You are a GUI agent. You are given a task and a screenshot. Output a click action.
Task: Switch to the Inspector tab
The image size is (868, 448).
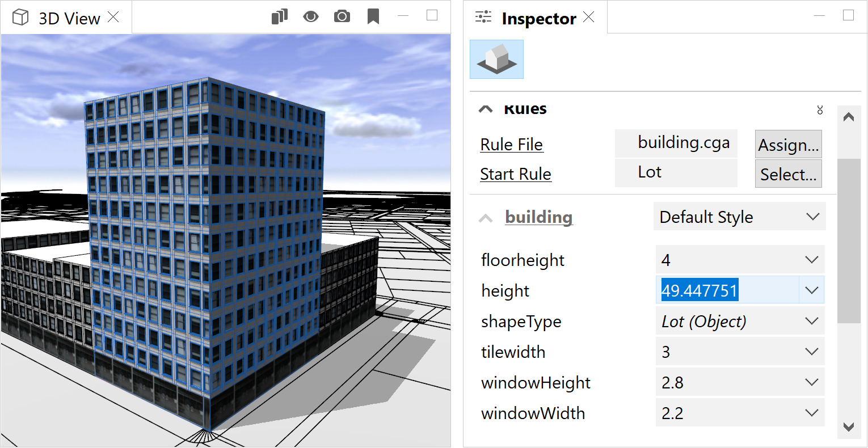(x=538, y=19)
